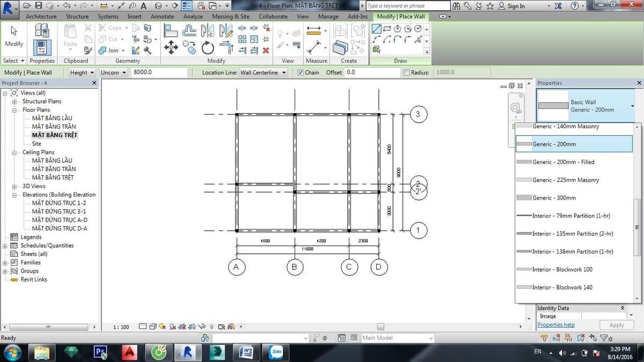The image size is (644, 362).
Task: Select the Circle draw tool
Action: tap(418, 29)
